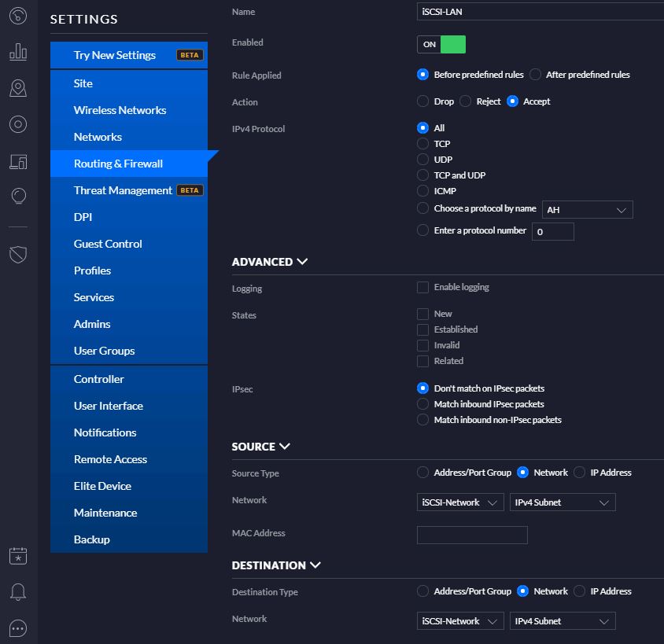This screenshot has height=644, width=664.
Task: Select the TCP protocol radio
Action: (x=422, y=144)
